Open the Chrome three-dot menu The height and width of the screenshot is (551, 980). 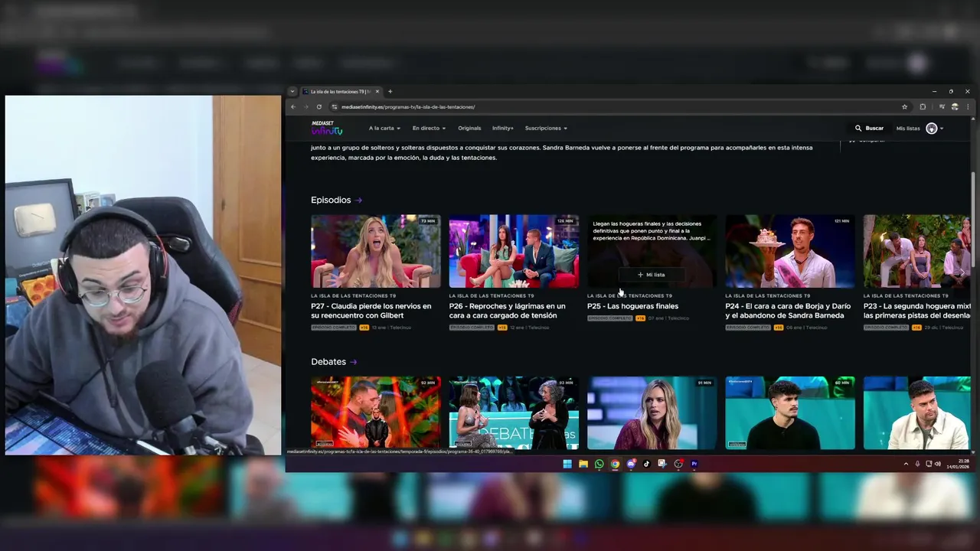pyautogui.click(x=966, y=107)
